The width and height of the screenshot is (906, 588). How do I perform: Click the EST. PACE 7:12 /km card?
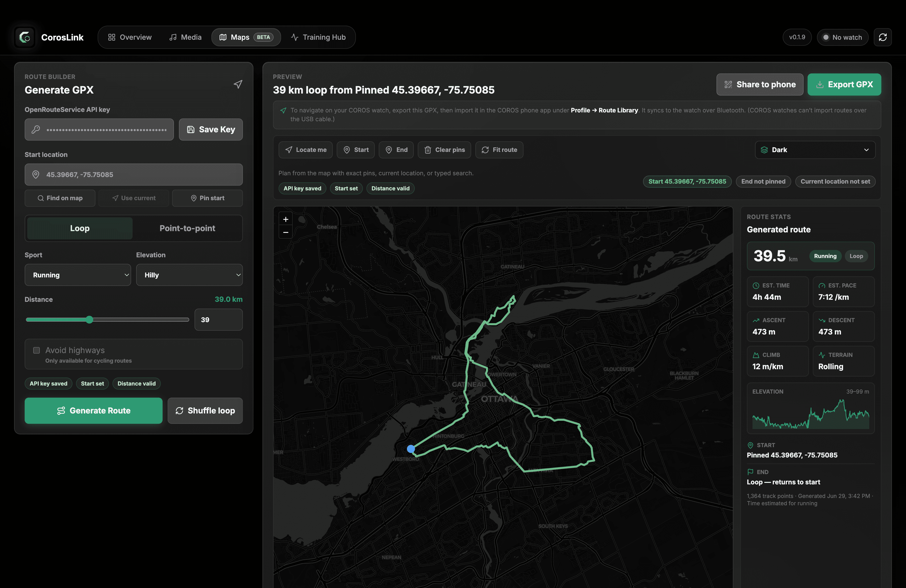844,292
